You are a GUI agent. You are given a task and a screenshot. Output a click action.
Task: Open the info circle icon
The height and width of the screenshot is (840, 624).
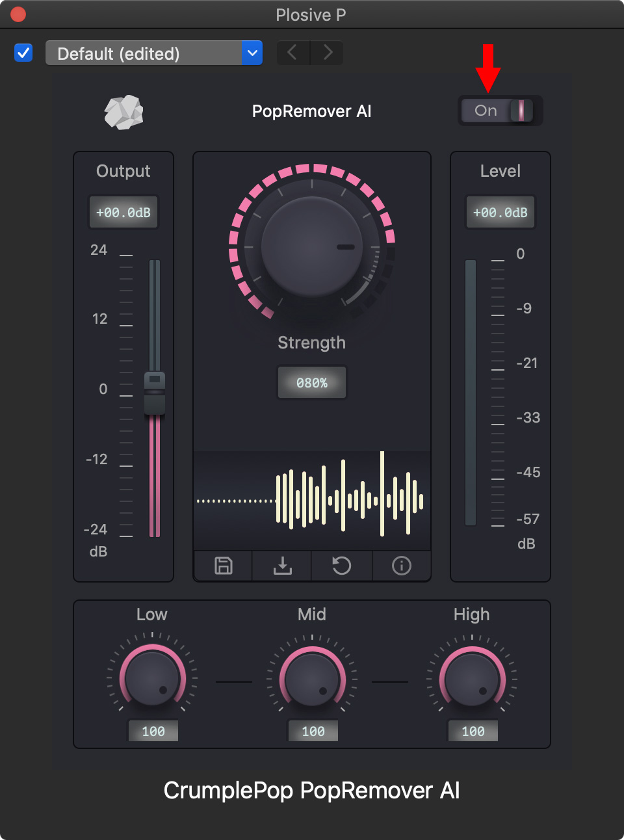(402, 566)
